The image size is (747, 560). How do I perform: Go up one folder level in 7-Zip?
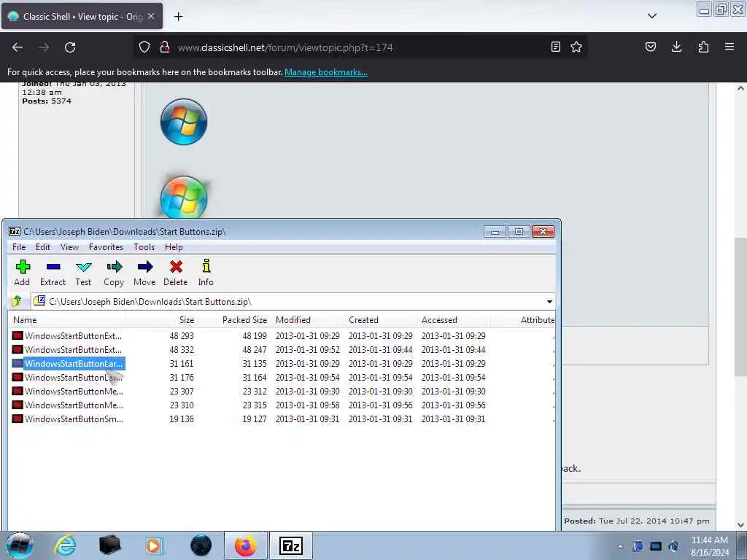(x=17, y=301)
